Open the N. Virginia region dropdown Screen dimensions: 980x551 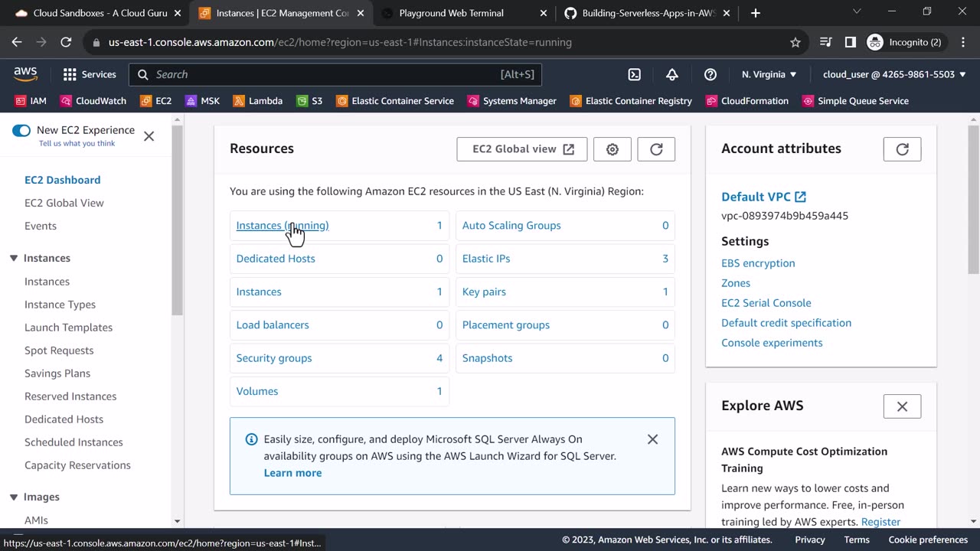769,74
